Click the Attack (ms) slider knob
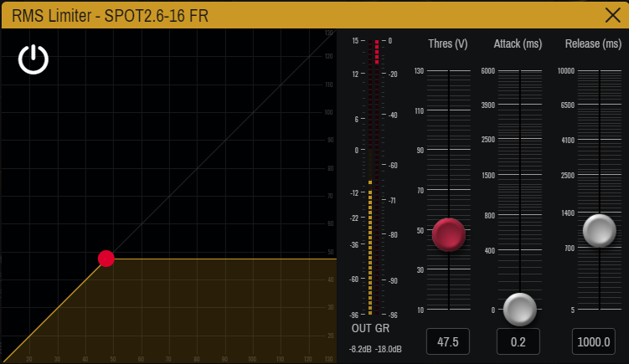 click(520, 310)
